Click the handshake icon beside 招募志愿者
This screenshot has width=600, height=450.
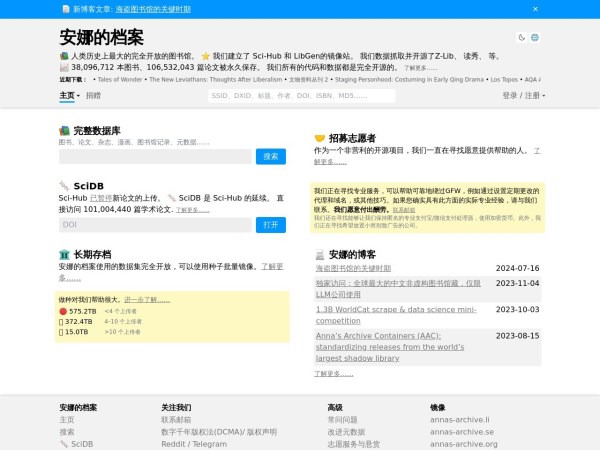319,138
